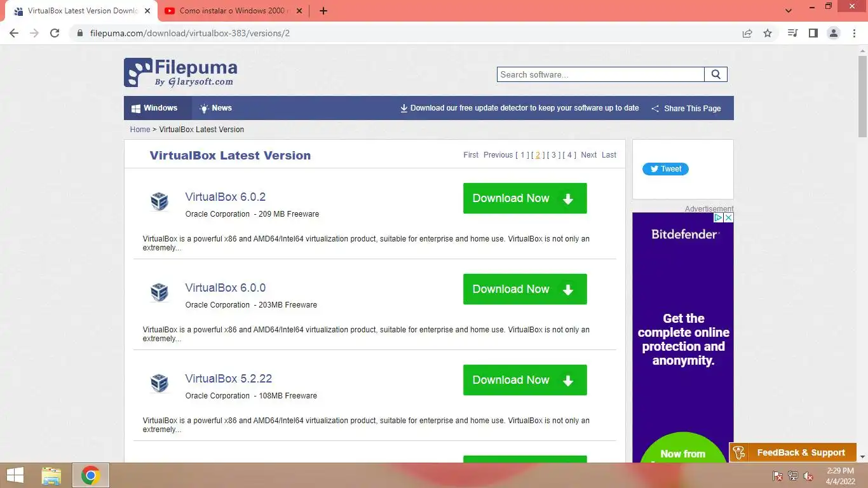Click the scrollbar down arrow
This screenshot has height=488, width=868.
[x=862, y=456]
